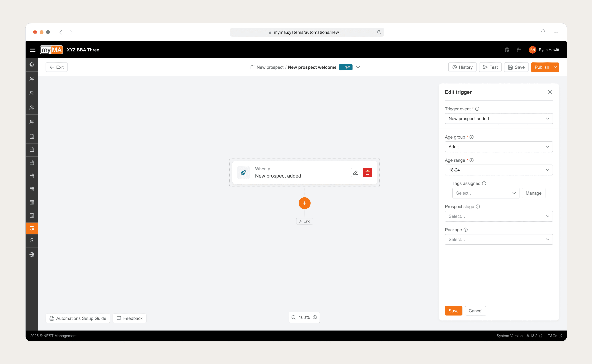Open Automations Setup Guide link
The height and width of the screenshot is (364, 592).
(x=78, y=318)
